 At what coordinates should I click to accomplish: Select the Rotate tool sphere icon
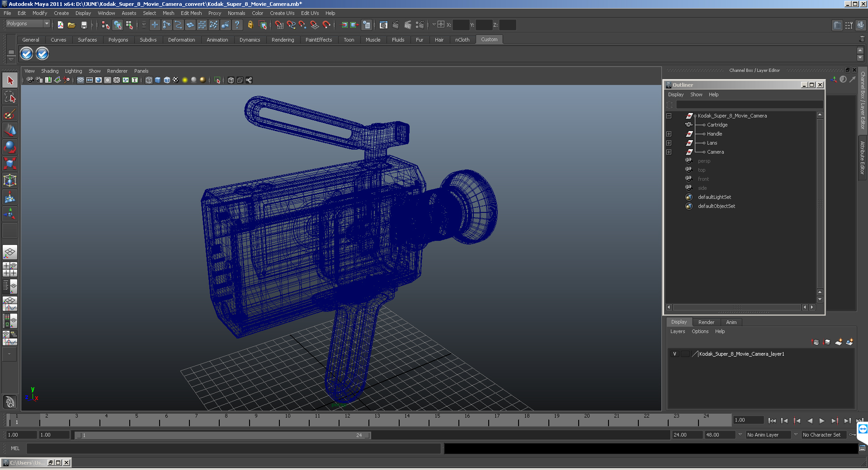point(10,147)
